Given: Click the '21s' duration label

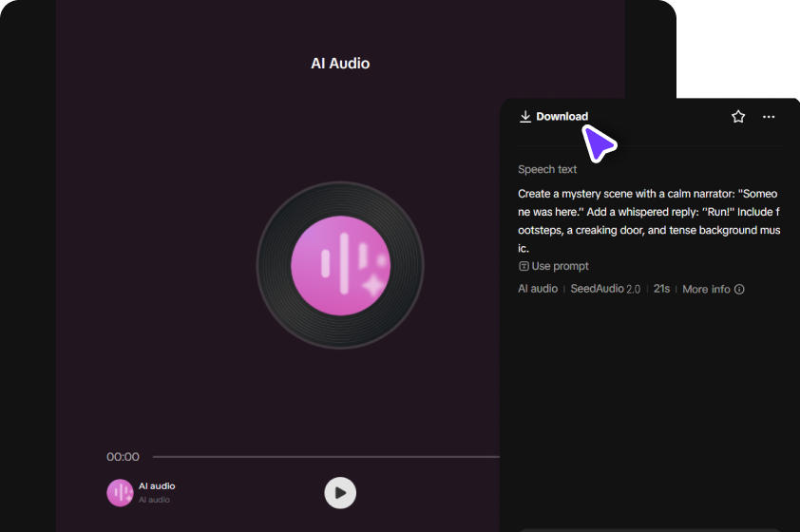Looking at the screenshot, I should point(661,289).
